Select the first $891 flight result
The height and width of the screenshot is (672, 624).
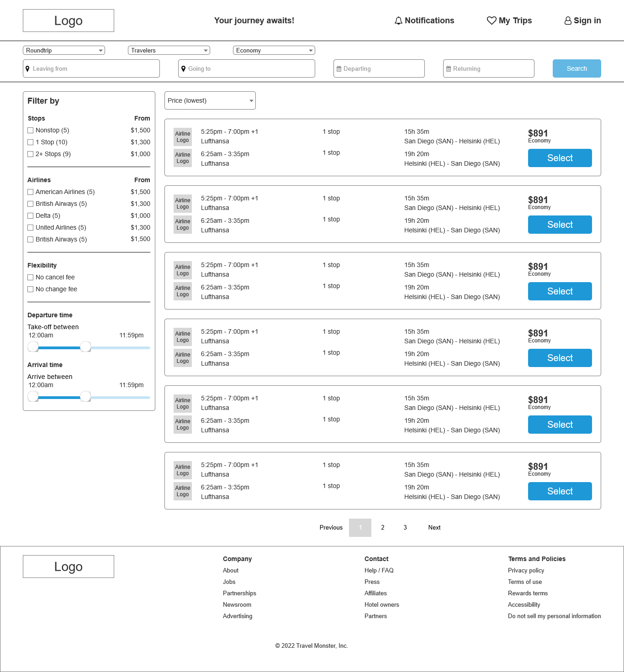(560, 158)
